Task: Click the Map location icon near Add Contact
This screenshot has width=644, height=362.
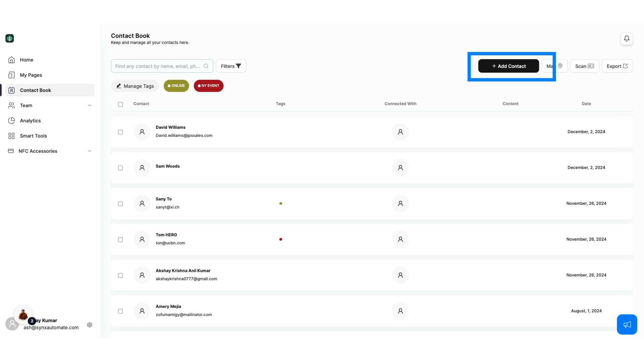Action: (x=560, y=66)
